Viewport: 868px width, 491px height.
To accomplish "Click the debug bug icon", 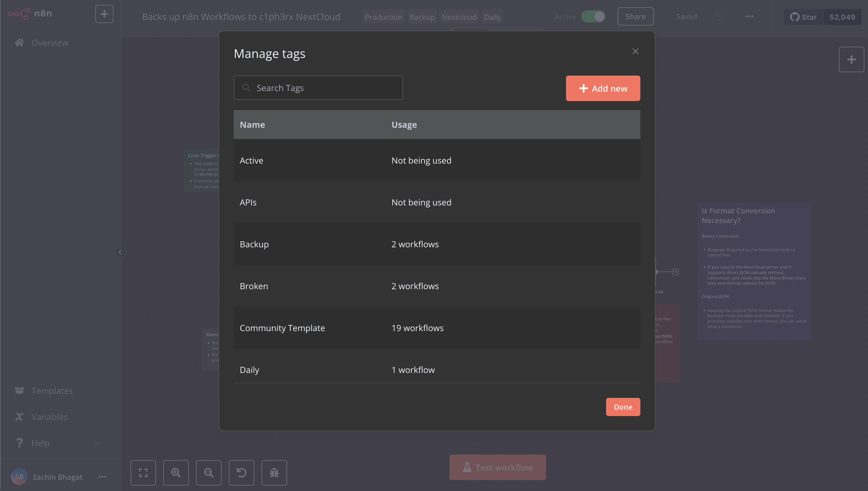I will tap(274, 473).
